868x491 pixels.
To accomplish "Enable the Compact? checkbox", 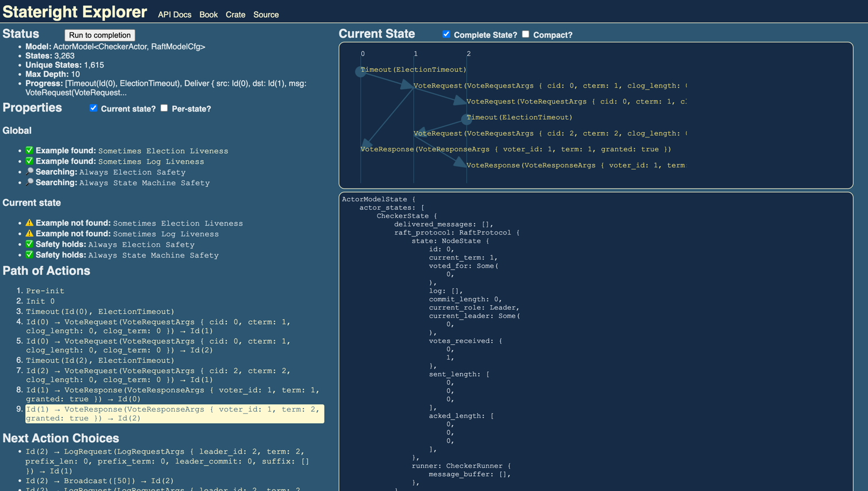I will (x=526, y=34).
